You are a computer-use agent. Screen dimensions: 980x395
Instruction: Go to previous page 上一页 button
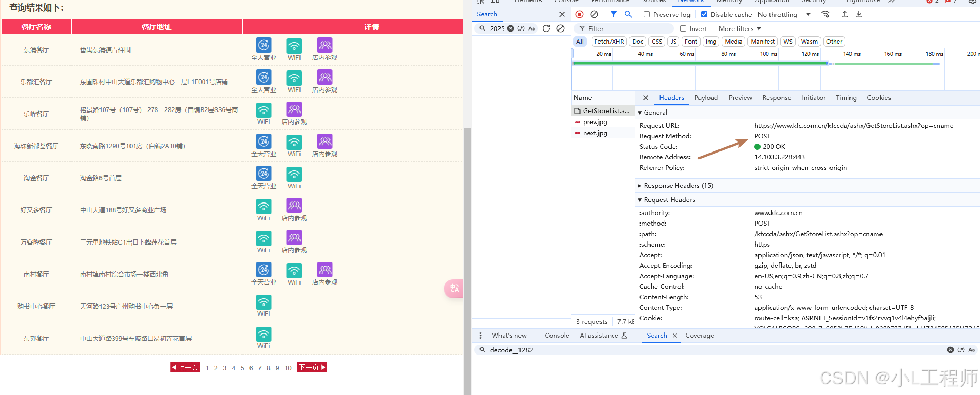[185, 367]
